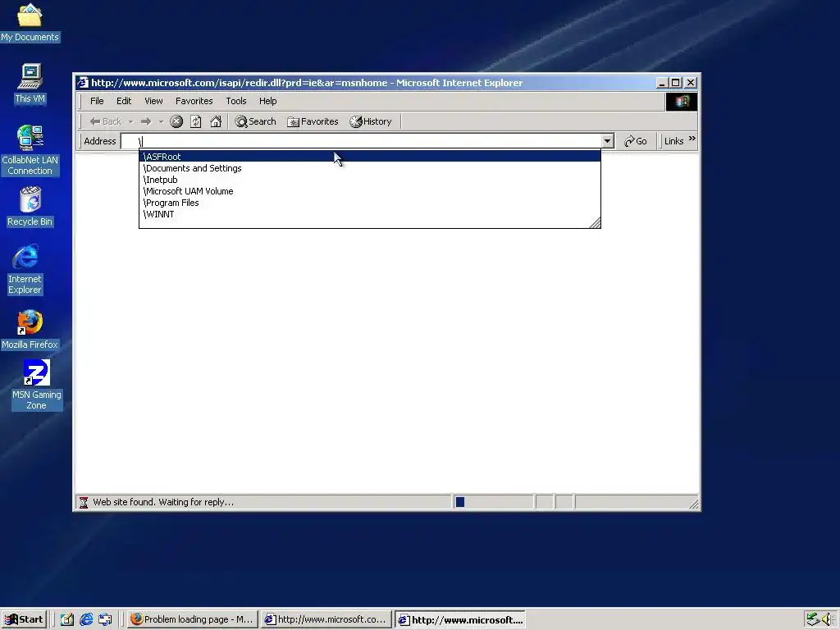This screenshot has width=840, height=630.
Task: Select \Program Files suggestion
Action: (x=370, y=203)
